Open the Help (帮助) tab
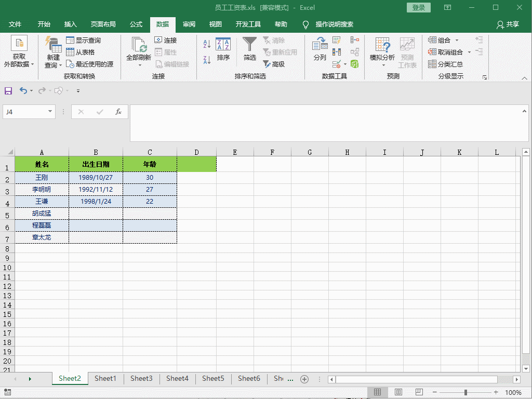The width and height of the screenshot is (532, 399). coord(281,24)
